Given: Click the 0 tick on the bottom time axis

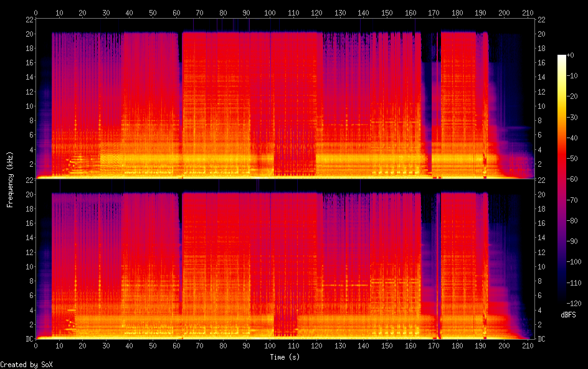Looking at the screenshot, I should click(36, 346).
